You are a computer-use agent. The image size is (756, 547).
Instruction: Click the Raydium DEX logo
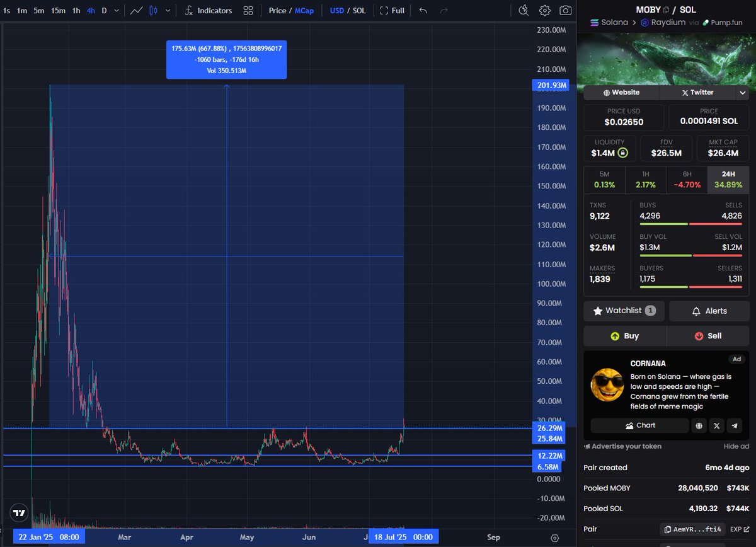tap(644, 22)
